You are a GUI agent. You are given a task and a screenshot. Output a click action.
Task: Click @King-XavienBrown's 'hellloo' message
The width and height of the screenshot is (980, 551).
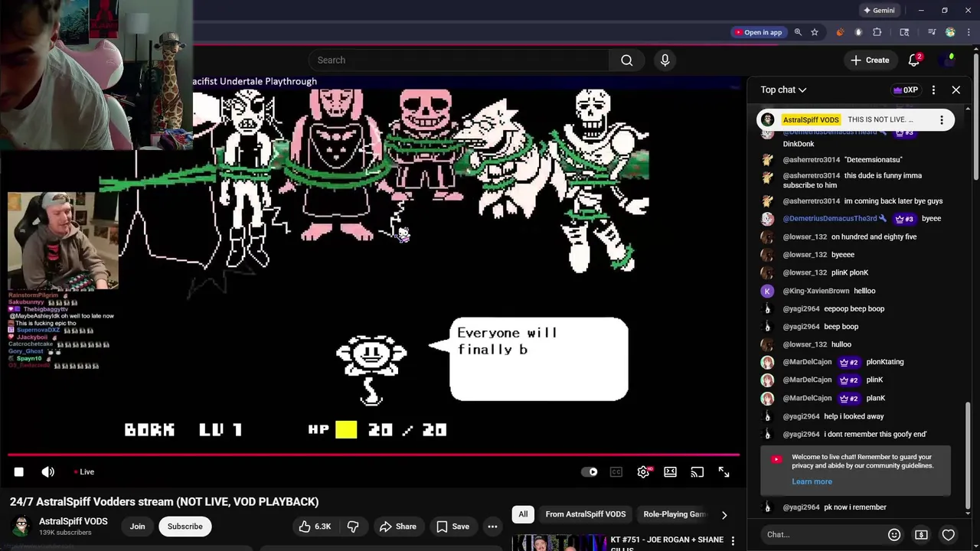(x=864, y=291)
